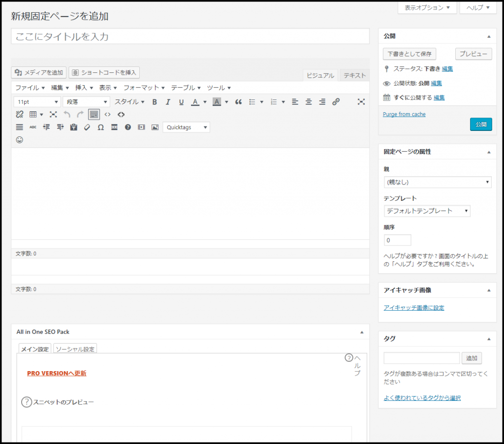Paste as text with clipboard icon
The height and width of the screenshot is (444, 504).
tap(74, 127)
